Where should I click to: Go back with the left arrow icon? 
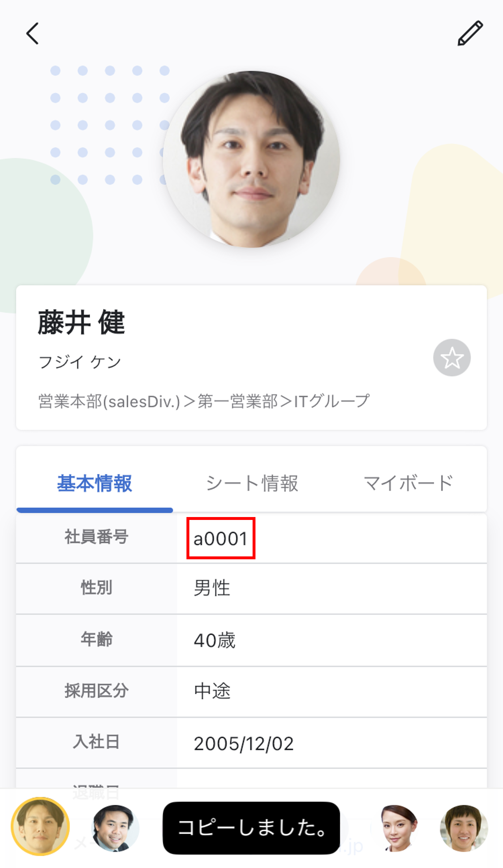[x=33, y=34]
